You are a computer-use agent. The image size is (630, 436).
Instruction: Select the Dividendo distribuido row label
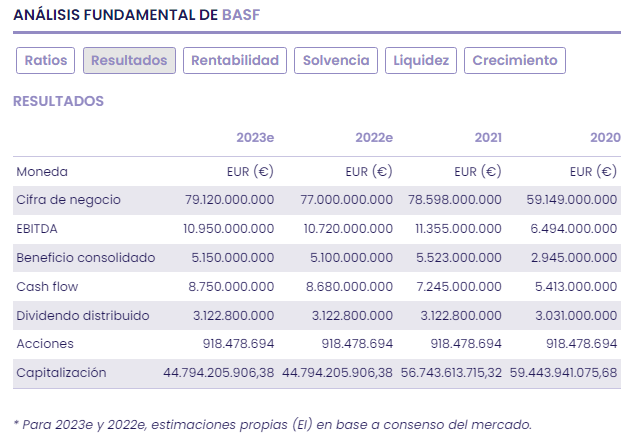click(83, 316)
